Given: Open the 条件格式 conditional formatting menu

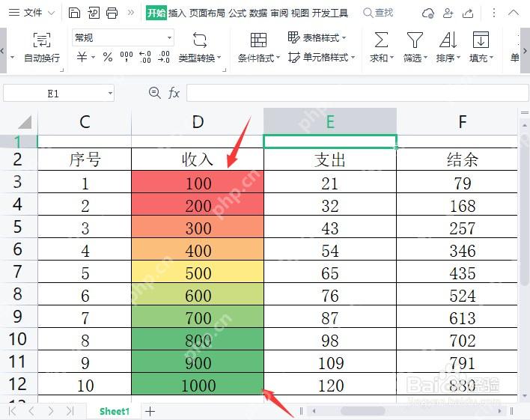Looking at the screenshot, I should click(259, 48).
